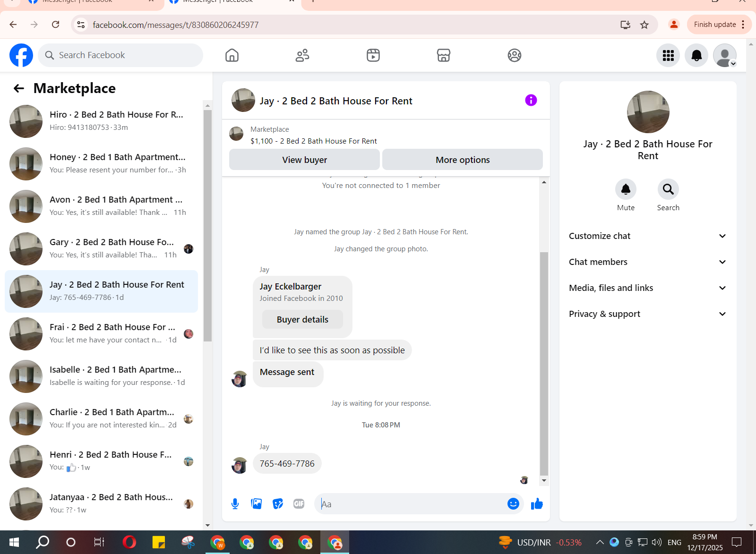The image size is (756, 554).
Task: Open the Video (Reels) icon
Action: (373, 55)
